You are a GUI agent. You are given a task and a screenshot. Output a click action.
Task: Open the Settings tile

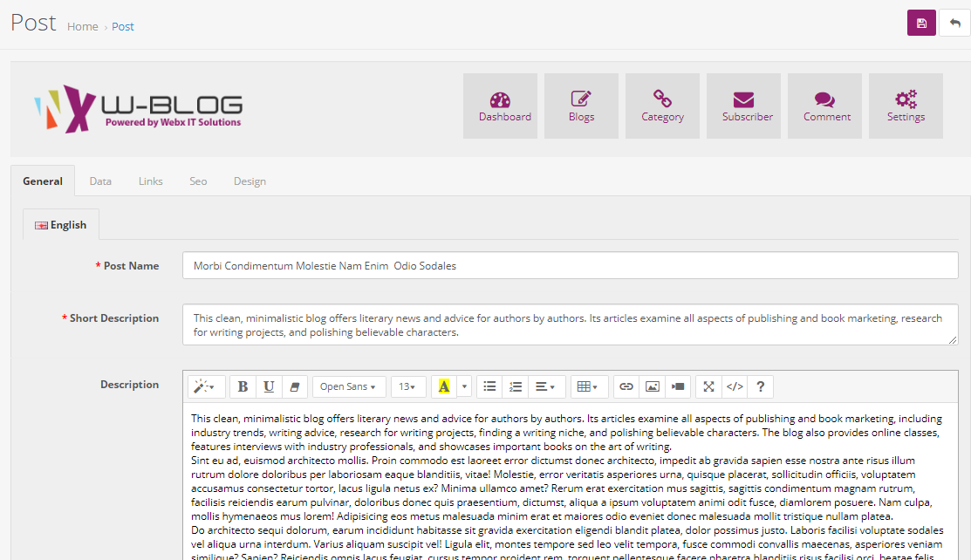coord(906,106)
